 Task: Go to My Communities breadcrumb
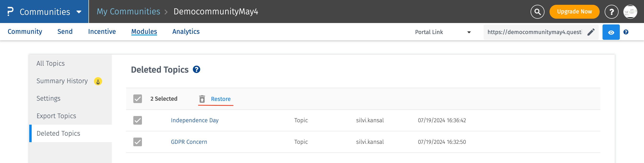[128, 12]
